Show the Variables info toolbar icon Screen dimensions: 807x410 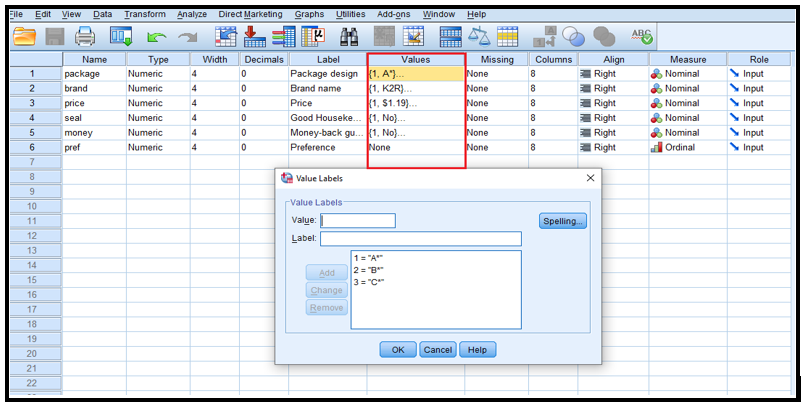pos(284,37)
